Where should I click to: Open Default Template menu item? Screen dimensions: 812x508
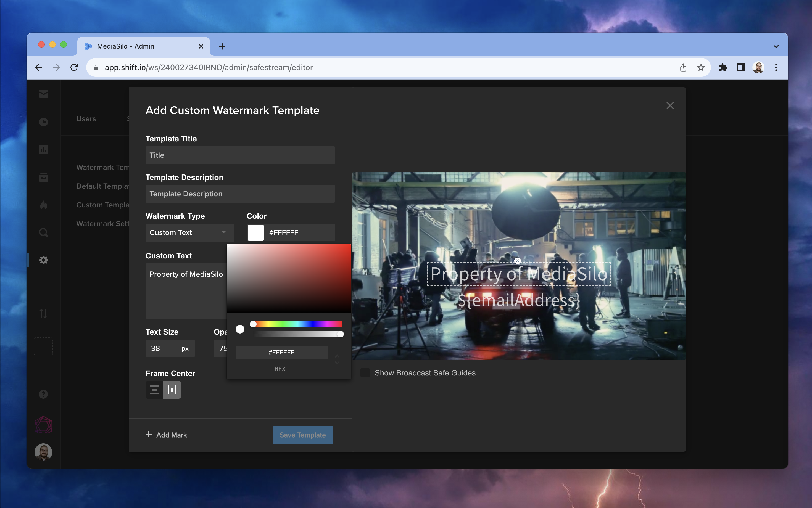tap(102, 186)
